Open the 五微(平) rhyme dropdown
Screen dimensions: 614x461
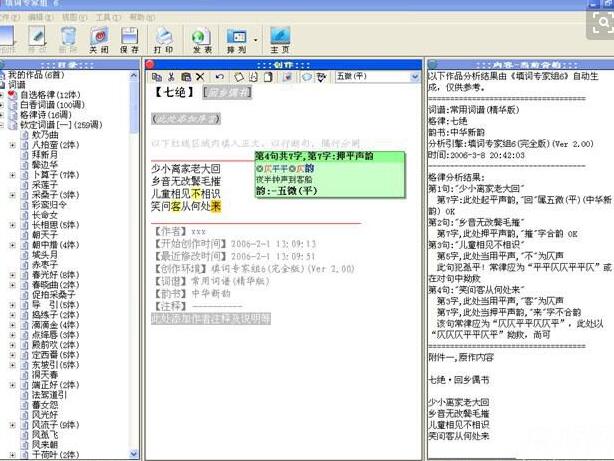415,77
